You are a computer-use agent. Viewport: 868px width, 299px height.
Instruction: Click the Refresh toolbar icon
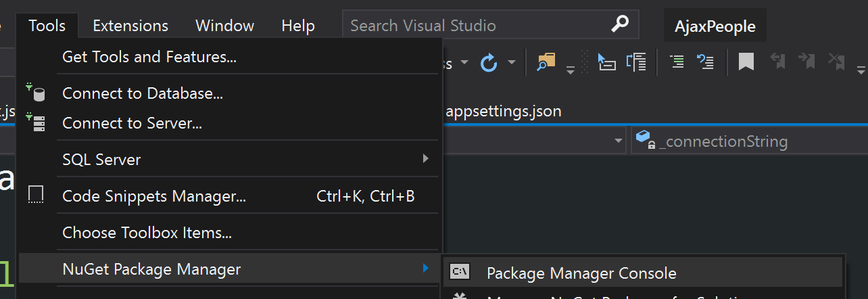tap(489, 63)
